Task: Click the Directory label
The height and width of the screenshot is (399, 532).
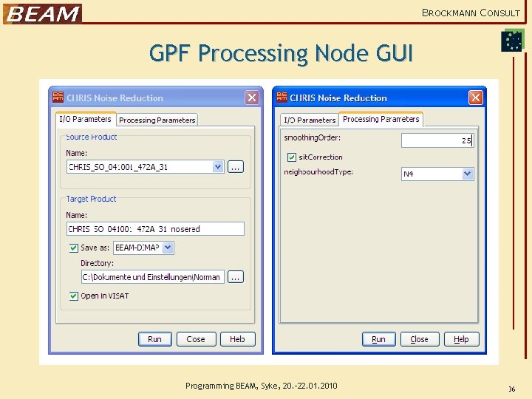Action: tap(97, 263)
